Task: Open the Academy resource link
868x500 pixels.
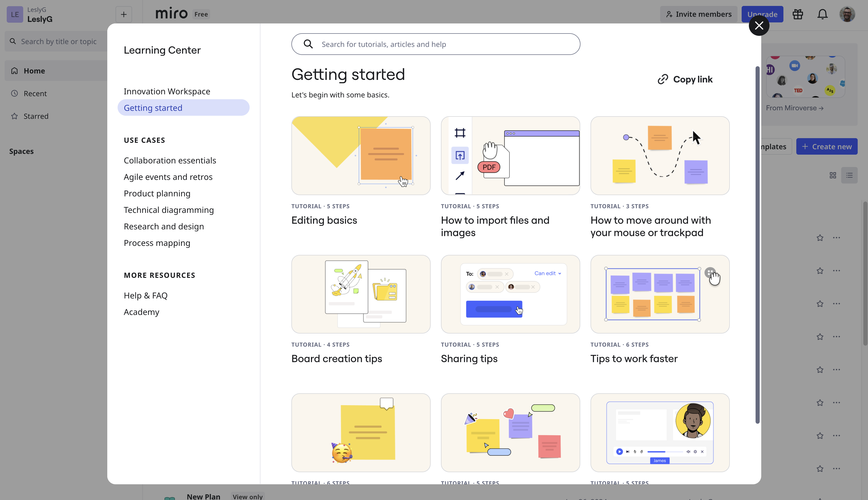Action: pyautogui.click(x=141, y=312)
